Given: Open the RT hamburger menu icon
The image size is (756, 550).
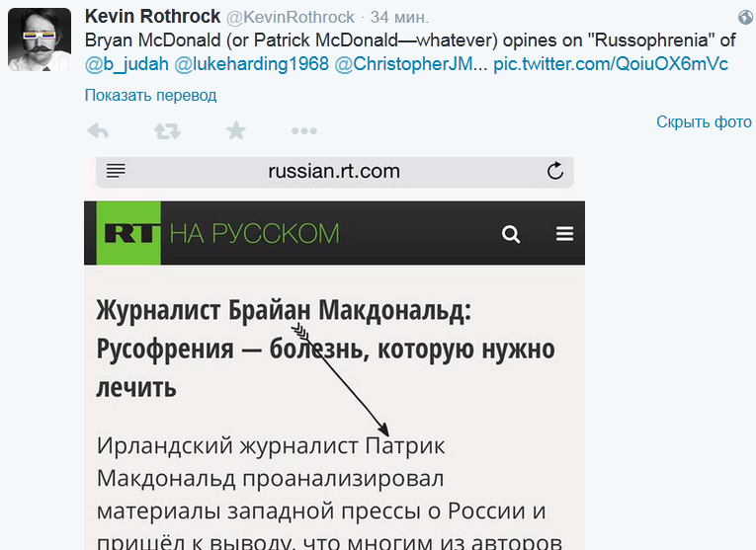Looking at the screenshot, I should (564, 234).
